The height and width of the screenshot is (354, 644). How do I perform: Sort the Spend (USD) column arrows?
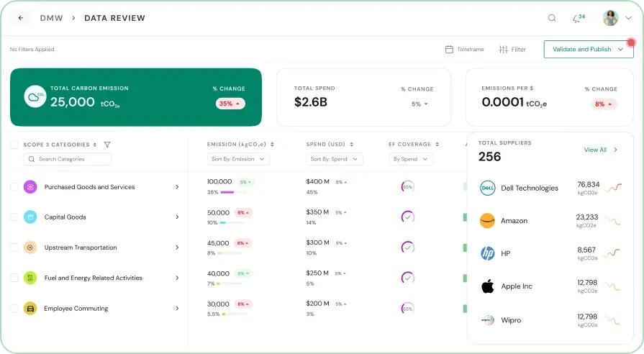tap(352, 144)
